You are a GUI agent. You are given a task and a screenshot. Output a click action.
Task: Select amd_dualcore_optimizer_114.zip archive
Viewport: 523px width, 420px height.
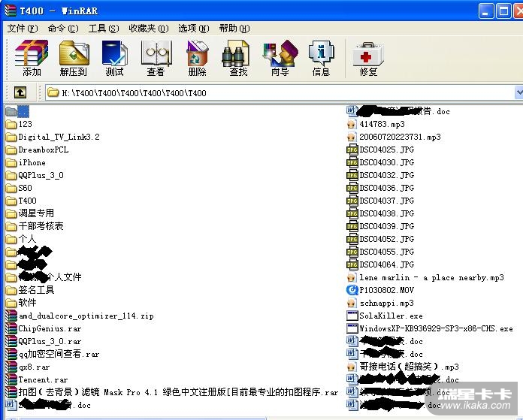tap(80, 316)
